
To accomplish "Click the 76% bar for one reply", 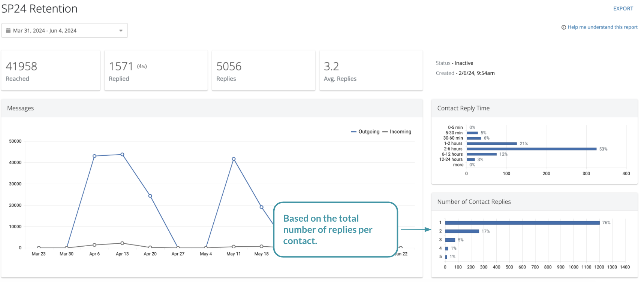I will (522, 223).
